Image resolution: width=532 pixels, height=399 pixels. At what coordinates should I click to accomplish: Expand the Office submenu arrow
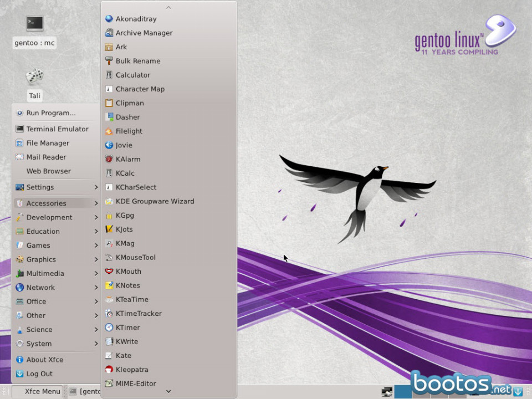pyautogui.click(x=96, y=301)
